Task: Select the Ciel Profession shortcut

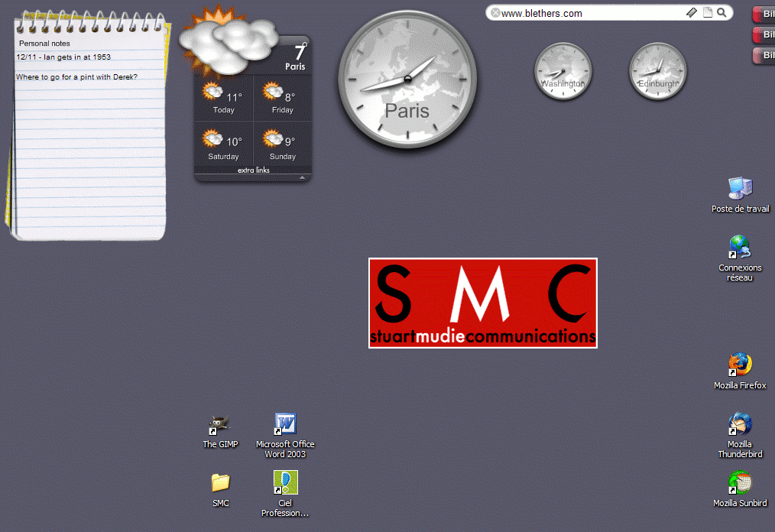Action: tap(285, 494)
